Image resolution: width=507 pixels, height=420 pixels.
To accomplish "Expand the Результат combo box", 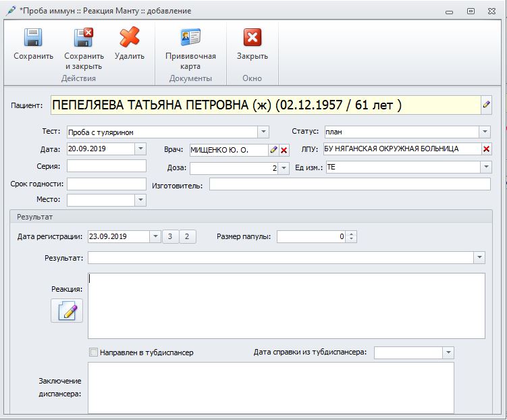I will [x=479, y=258].
